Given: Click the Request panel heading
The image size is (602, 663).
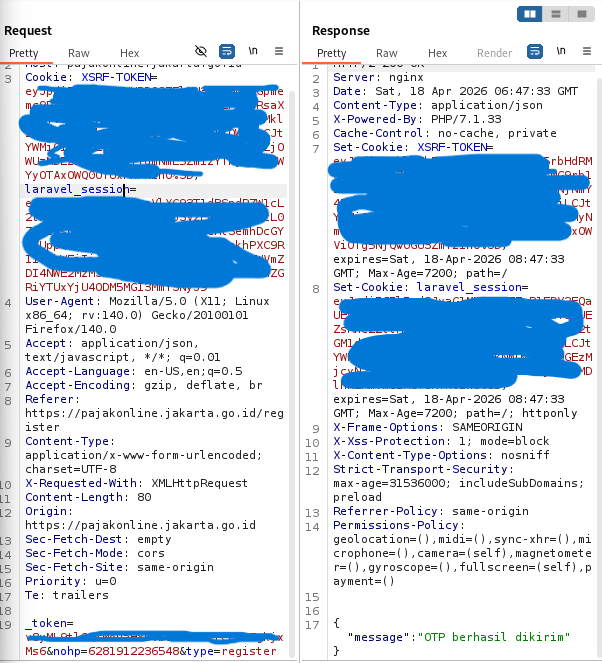Looking at the screenshot, I should coord(28,31).
